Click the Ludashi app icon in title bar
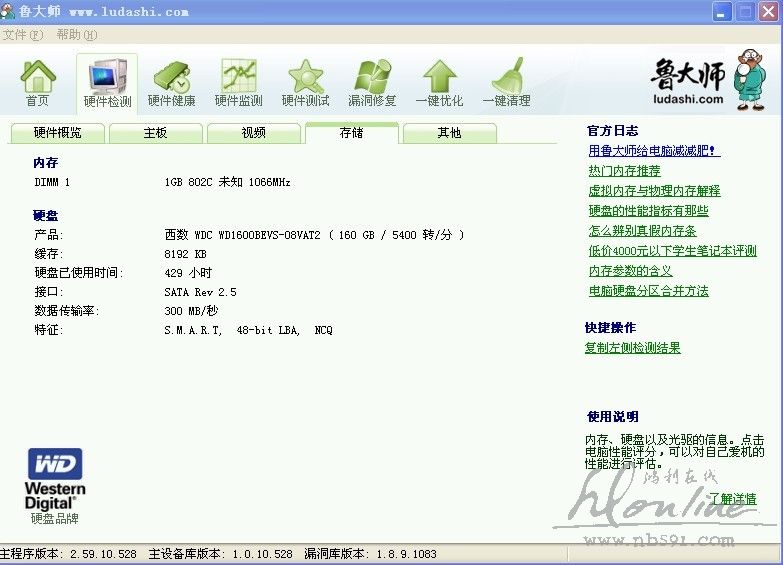Viewport: 783px width, 565px height. tap(7, 11)
